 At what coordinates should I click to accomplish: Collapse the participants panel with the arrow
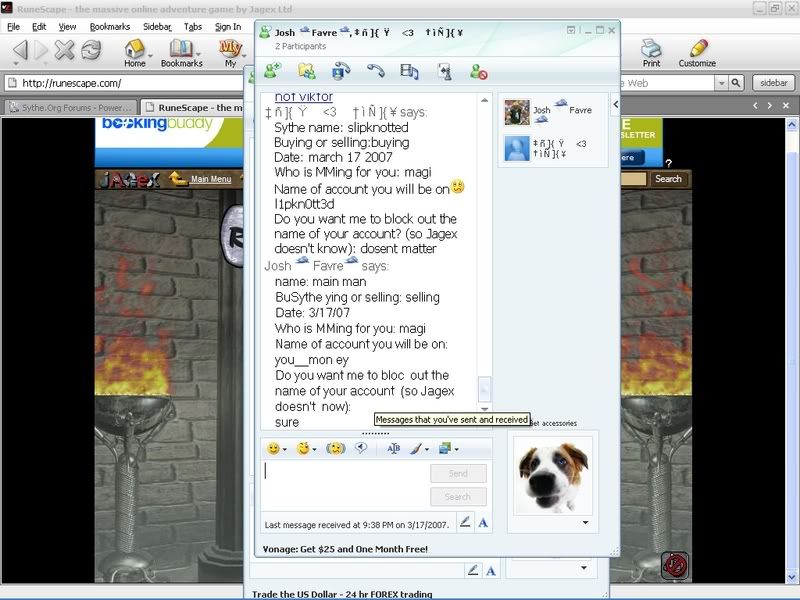click(615, 105)
